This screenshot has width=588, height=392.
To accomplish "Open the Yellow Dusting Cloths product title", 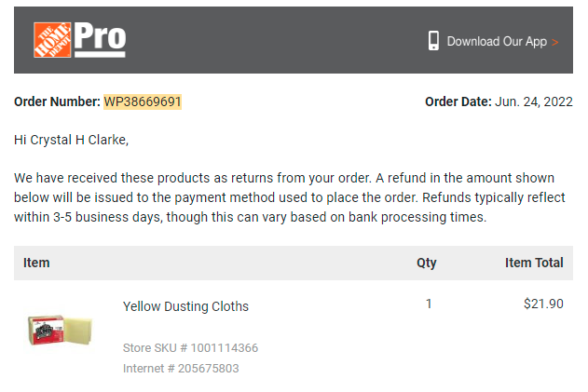I will 185,306.
